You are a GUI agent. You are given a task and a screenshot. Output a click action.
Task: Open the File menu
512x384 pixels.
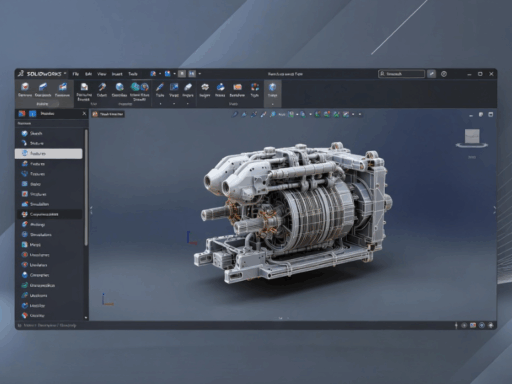click(76, 74)
